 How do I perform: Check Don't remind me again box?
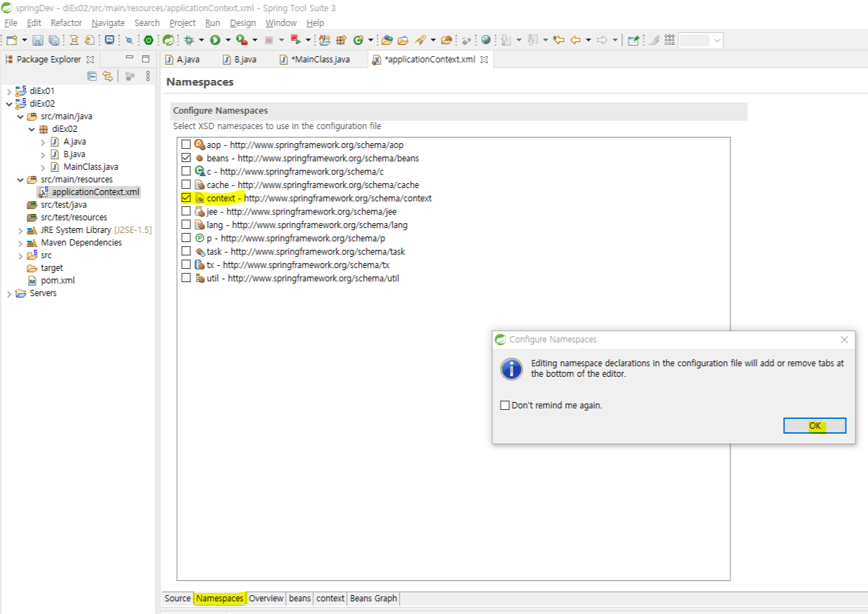(504, 405)
